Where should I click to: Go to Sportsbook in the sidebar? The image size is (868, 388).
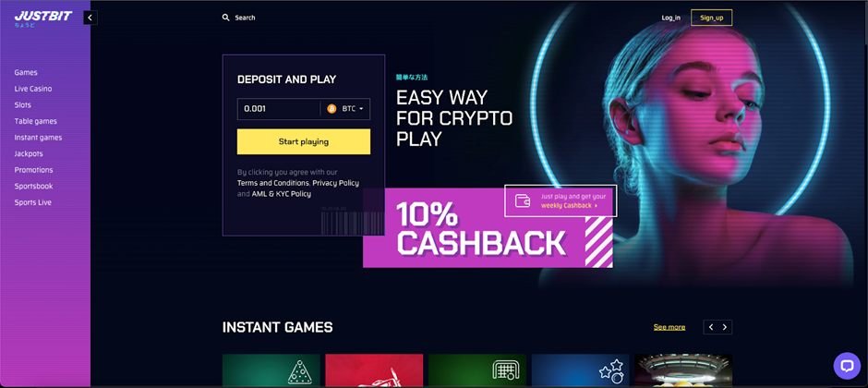click(34, 187)
